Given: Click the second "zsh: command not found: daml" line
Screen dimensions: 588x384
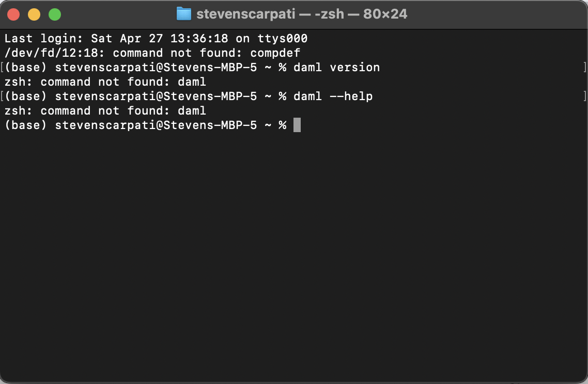Looking at the screenshot, I should point(105,110).
